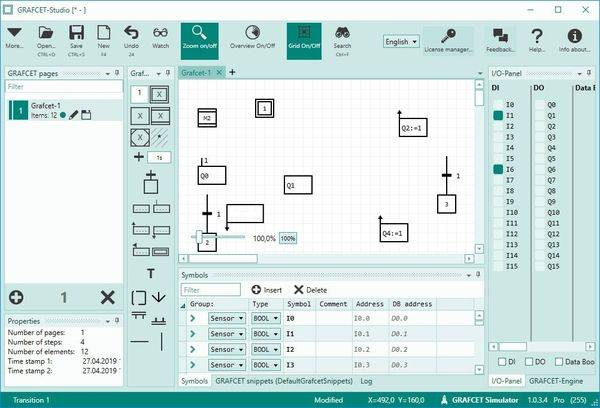This screenshot has height=408, width=600.
Task: Open License manager
Action: point(448,41)
